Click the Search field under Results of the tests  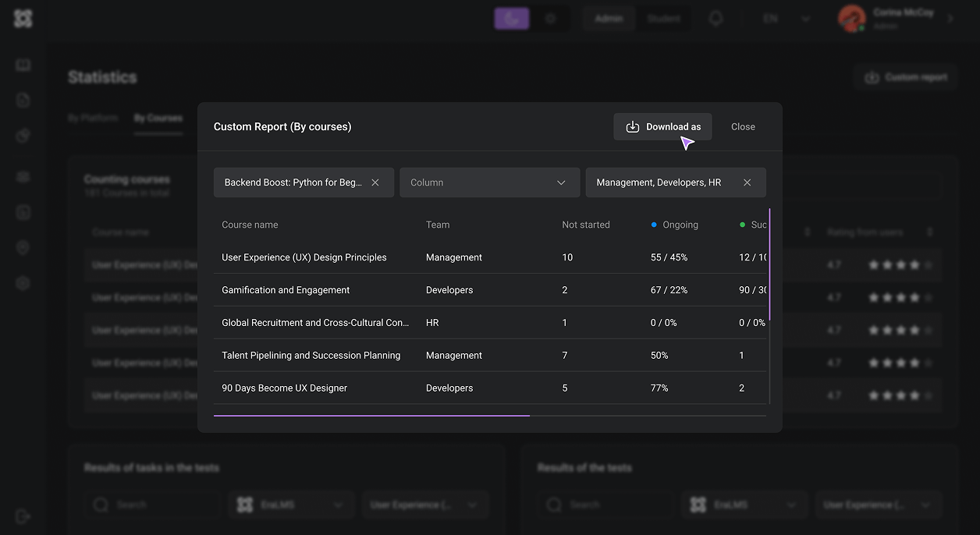[605, 505]
